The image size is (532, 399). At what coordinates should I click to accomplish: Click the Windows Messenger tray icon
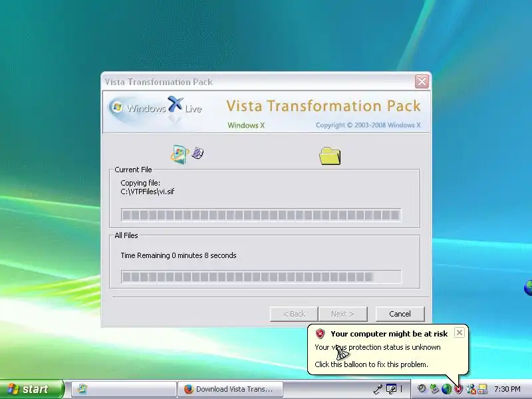coord(471,389)
